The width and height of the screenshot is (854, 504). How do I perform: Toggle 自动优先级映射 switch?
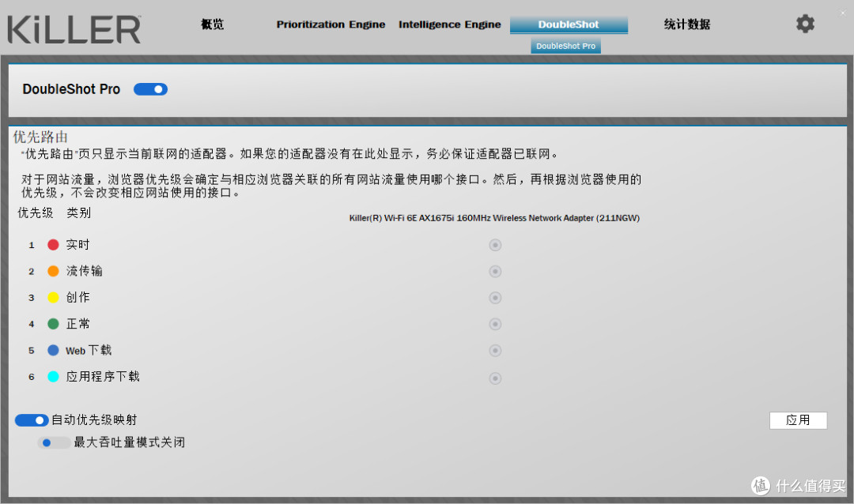click(x=32, y=420)
